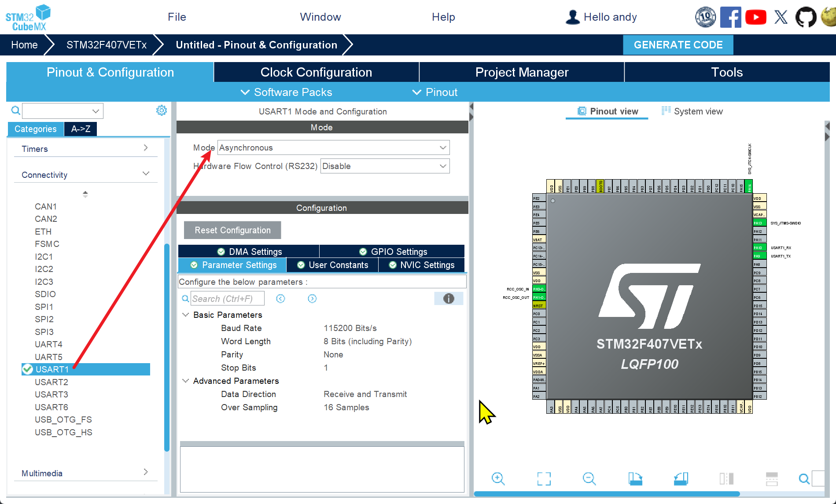This screenshot has width=836, height=504.
Task: Go to previous parameter search result arrow
Action: tap(280, 299)
